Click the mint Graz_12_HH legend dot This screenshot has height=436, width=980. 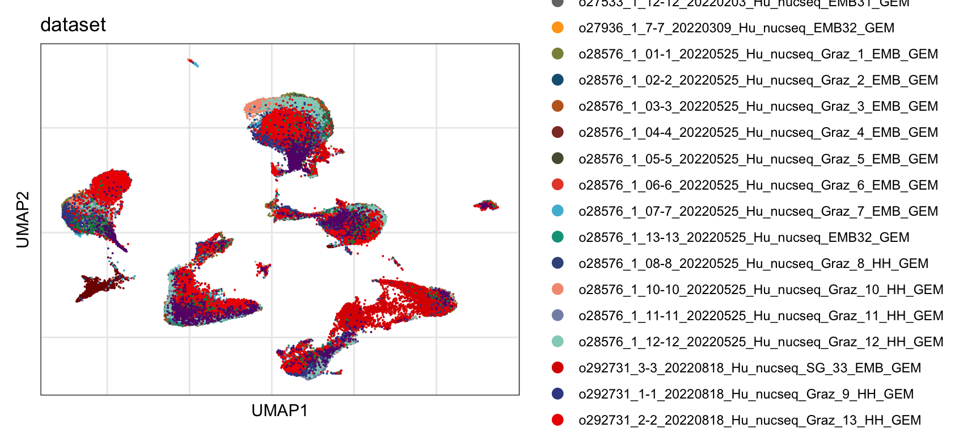(557, 342)
